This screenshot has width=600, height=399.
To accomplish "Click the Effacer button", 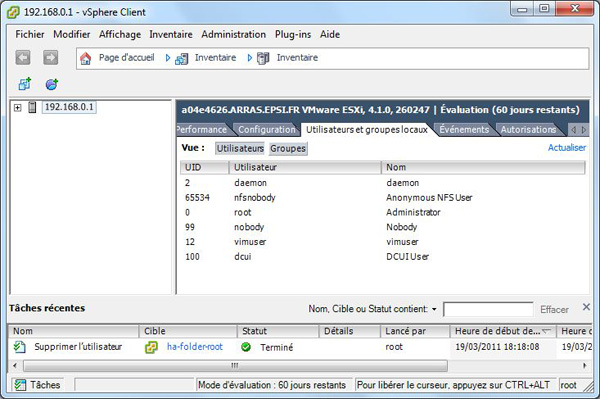I will coord(554,309).
